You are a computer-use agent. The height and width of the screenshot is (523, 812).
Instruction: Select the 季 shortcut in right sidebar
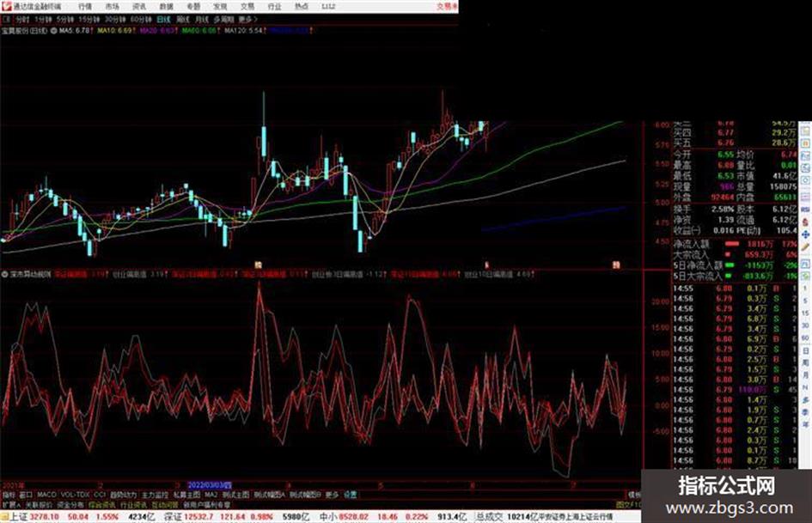pos(806,413)
